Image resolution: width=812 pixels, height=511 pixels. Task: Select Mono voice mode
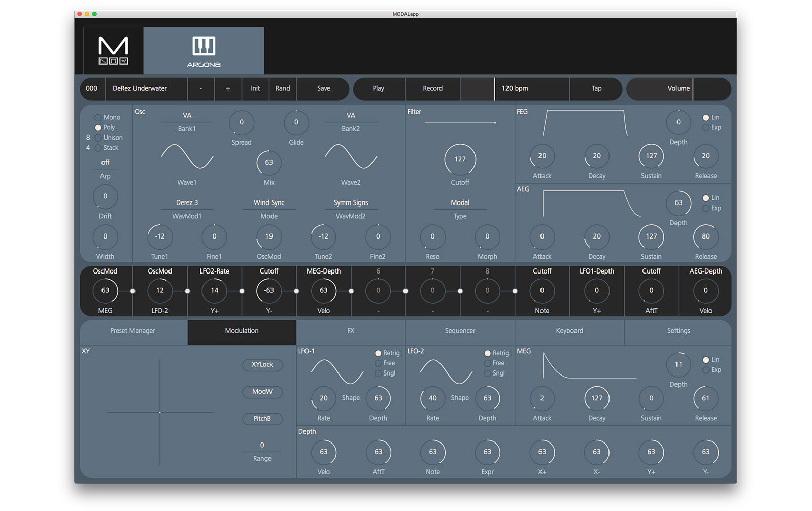click(x=108, y=117)
